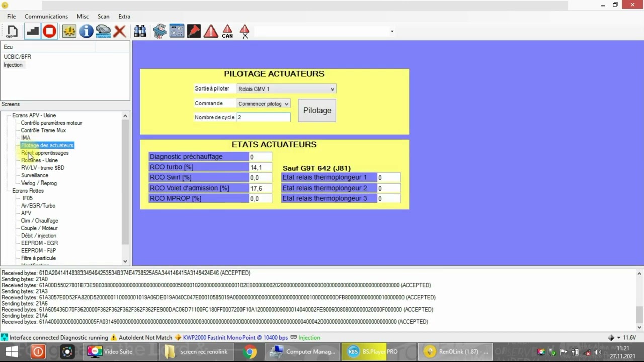Open the Commande dropdown
The image size is (644, 362).
pyautogui.click(x=264, y=104)
